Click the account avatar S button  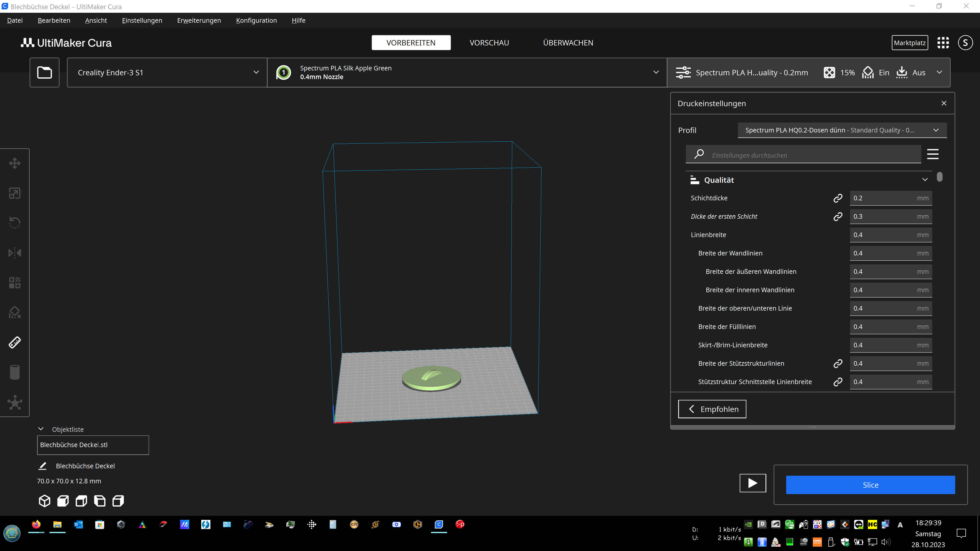point(965,43)
